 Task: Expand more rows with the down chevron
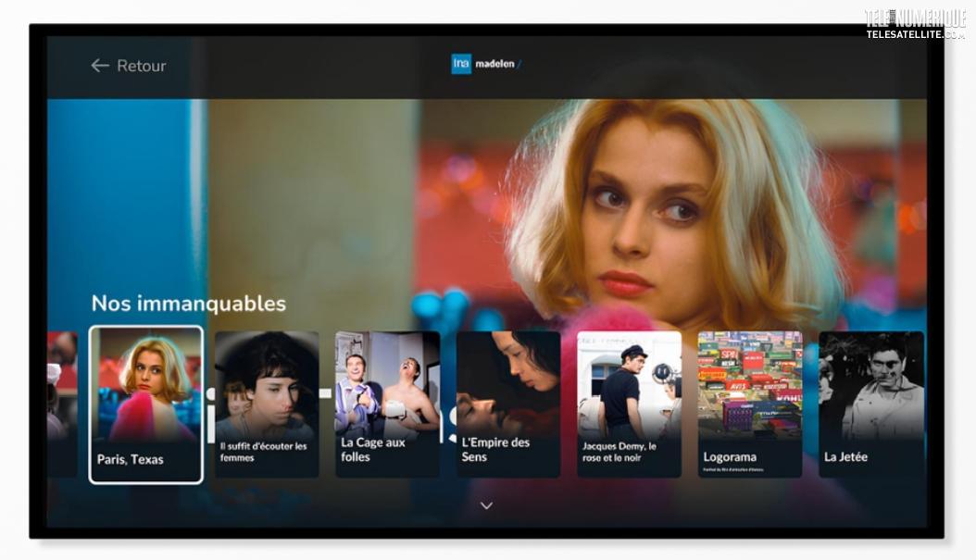tap(487, 506)
